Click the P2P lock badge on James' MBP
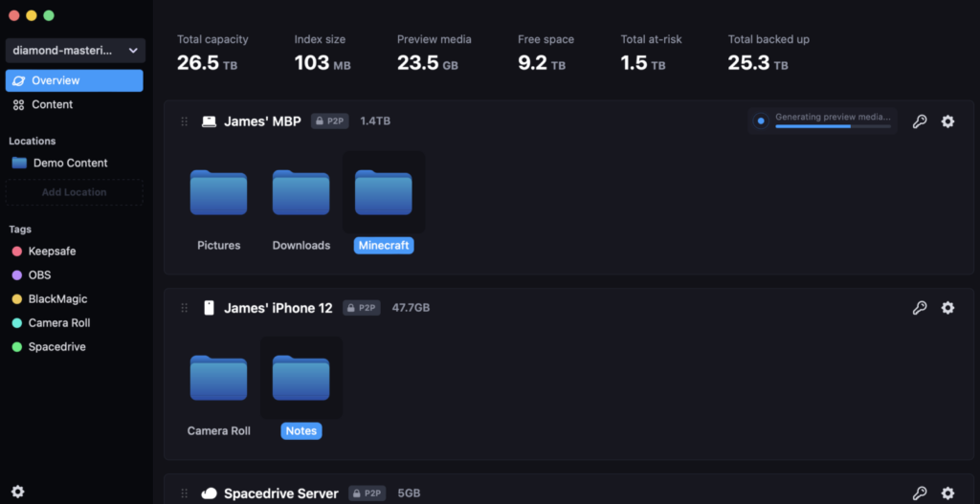 pyautogui.click(x=330, y=121)
